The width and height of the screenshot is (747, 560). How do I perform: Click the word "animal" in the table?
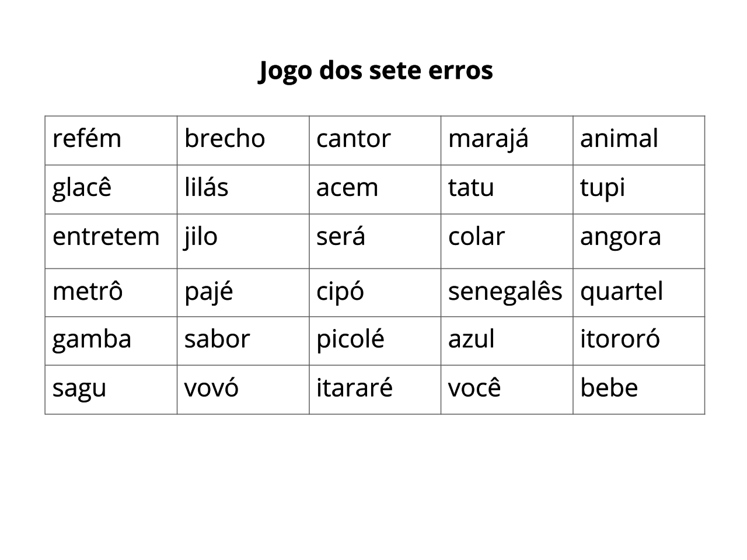coord(619,139)
